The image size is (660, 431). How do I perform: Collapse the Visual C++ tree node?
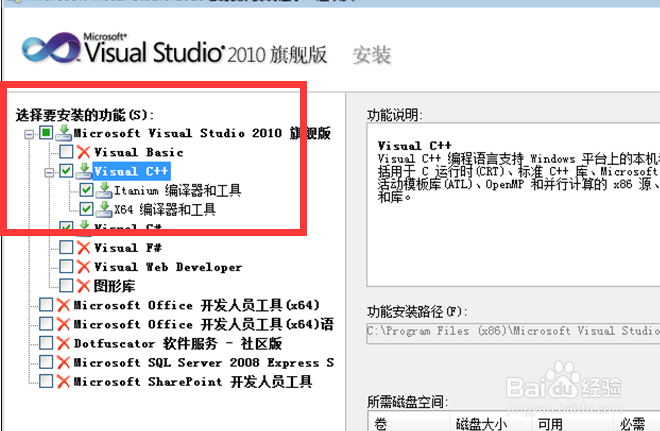(x=49, y=173)
